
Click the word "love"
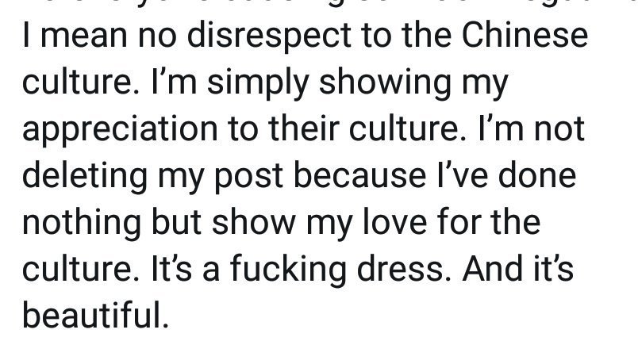(x=394, y=222)
